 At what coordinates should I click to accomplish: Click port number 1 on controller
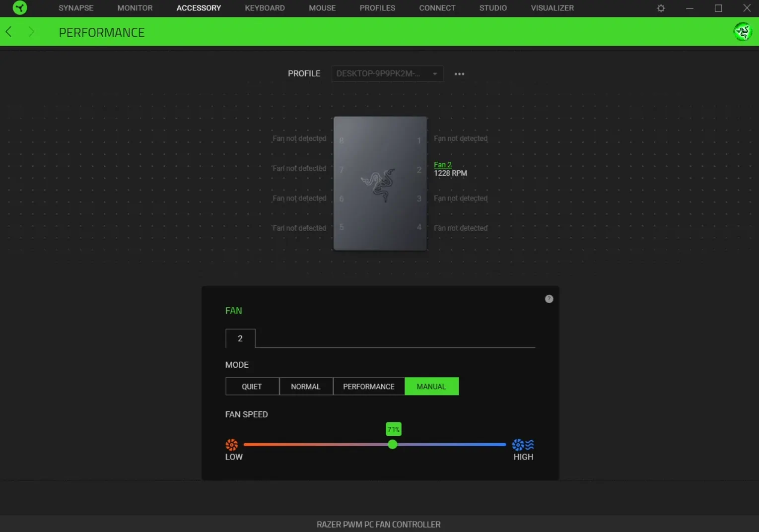tap(419, 140)
